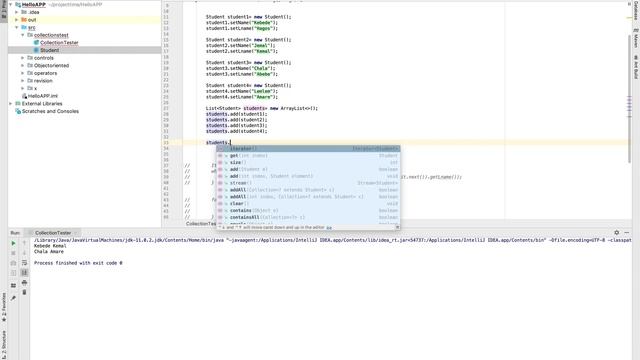This screenshot has width=640, height=360.
Task: Open the Ant Build tool window tab
Action: pyautogui.click(x=636, y=67)
